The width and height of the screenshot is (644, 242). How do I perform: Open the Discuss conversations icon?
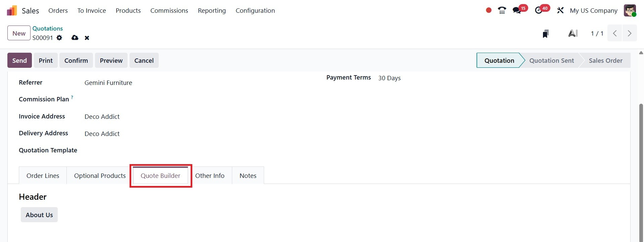[x=517, y=10]
